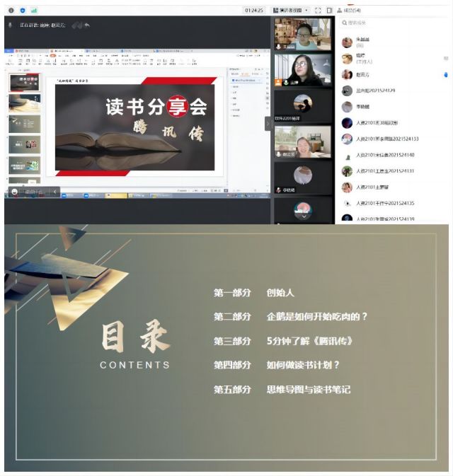The width and height of the screenshot is (453, 476).
Task: Select the fourth slide thumbnail in WPS
Action: 24,144
